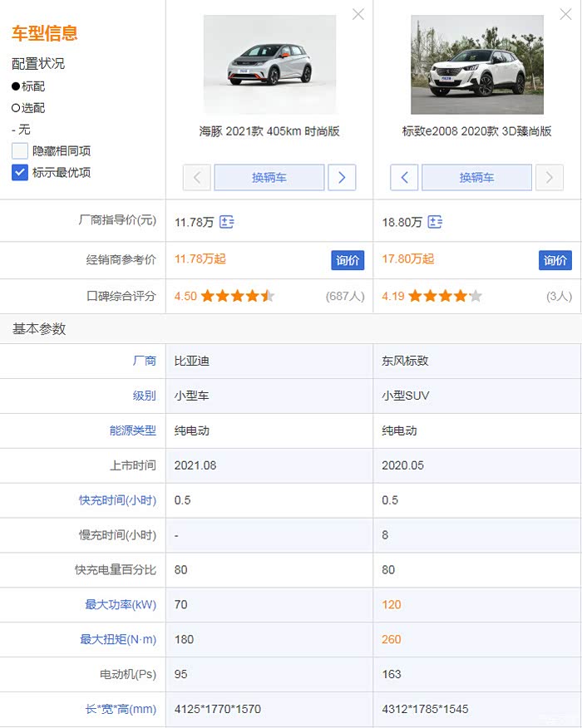Image resolution: width=582 pixels, height=728 pixels.
Task: Remove the 海豚 2021款 car from comparison
Action: (x=358, y=14)
